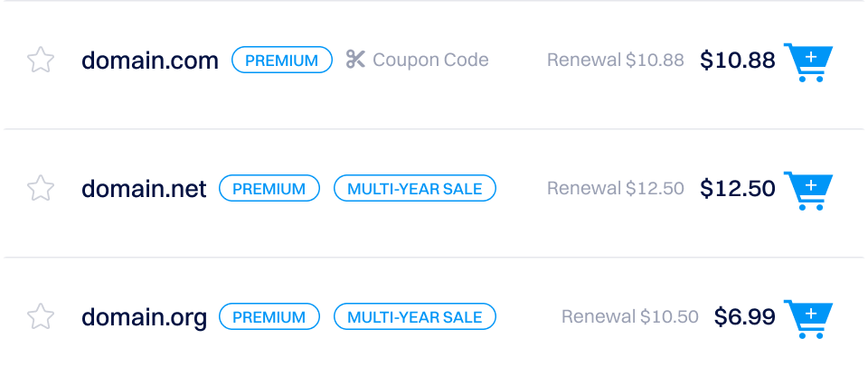Star the domain.net result
Image resolution: width=868 pixels, height=376 pixels.
pyautogui.click(x=41, y=189)
